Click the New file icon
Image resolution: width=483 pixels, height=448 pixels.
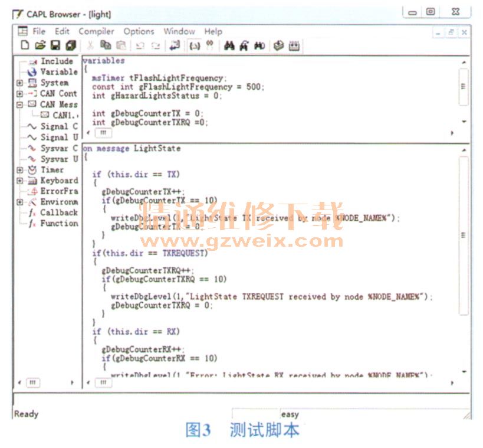click(25, 45)
